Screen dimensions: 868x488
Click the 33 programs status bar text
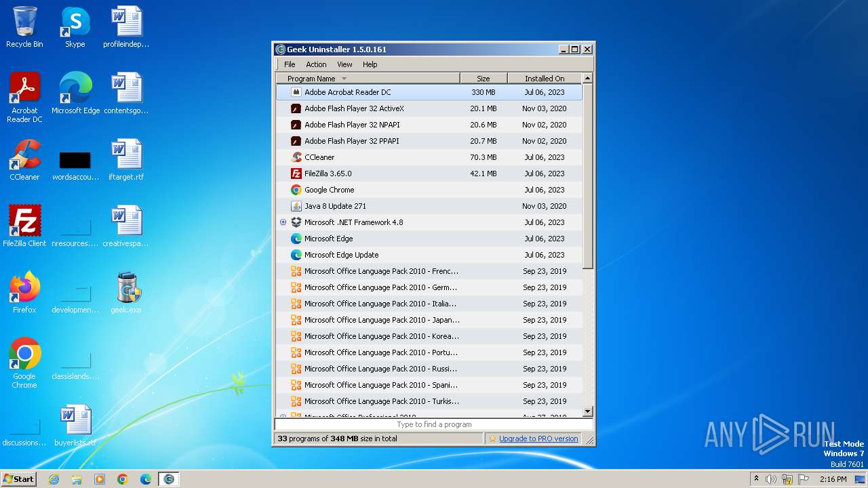337,439
